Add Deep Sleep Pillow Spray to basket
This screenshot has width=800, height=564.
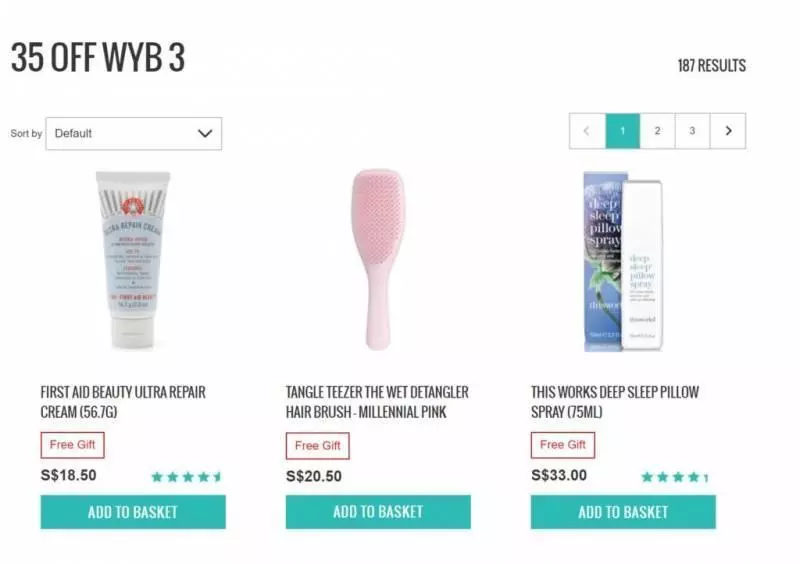(623, 512)
